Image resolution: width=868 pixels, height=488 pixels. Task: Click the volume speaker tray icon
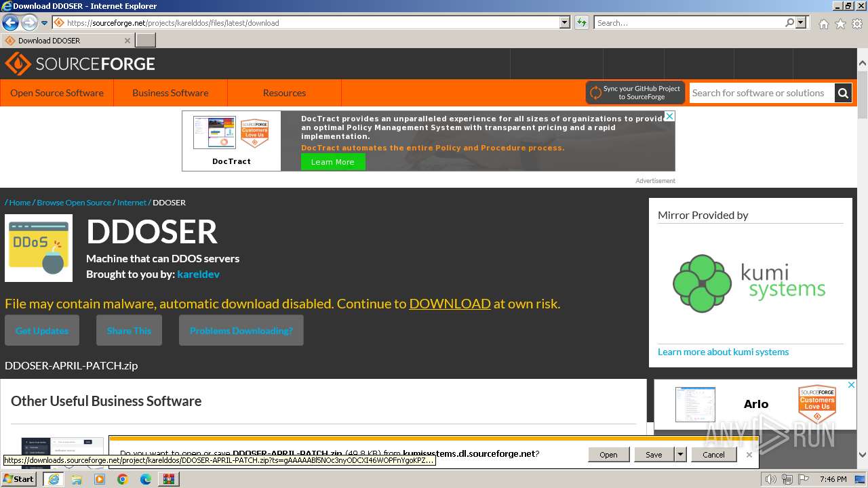point(771,479)
